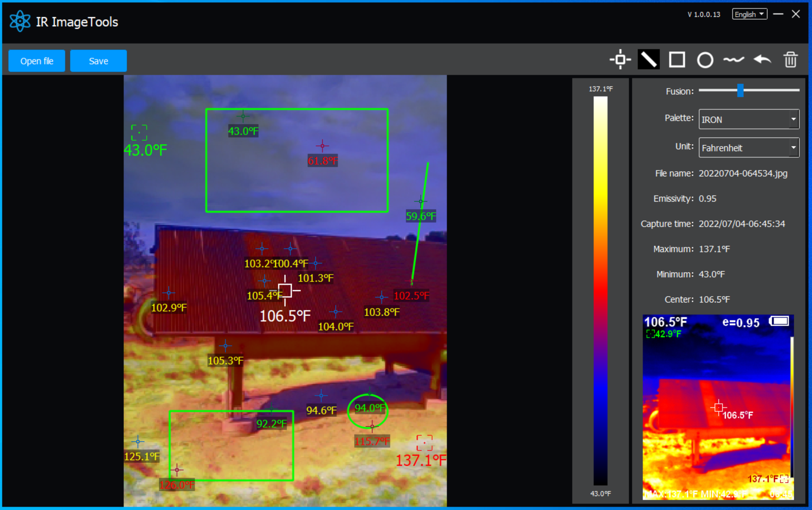Image resolution: width=812 pixels, height=510 pixels.
Task: Click the undo arrow icon
Action: (762, 60)
